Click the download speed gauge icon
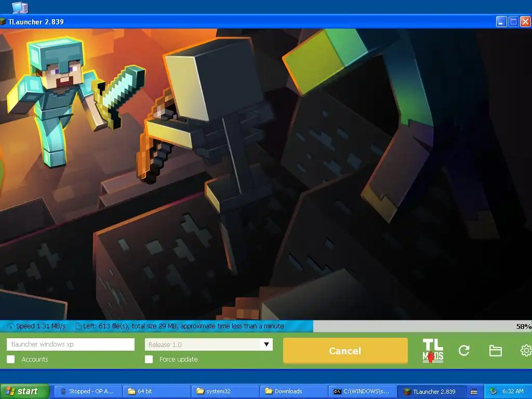This screenshot has width=532, height=399. coord(10,326)
